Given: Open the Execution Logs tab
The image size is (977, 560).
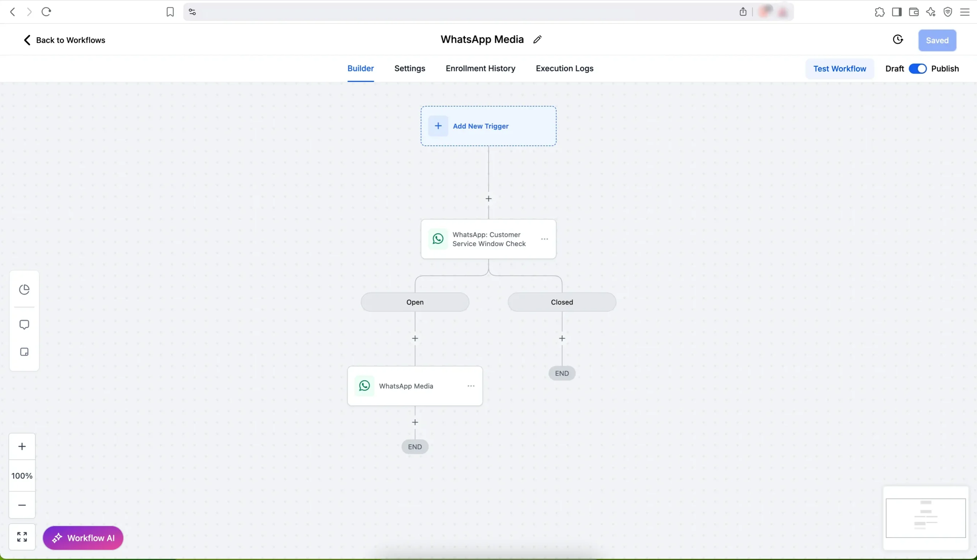Looking at the screenshot, I should 564,68.
